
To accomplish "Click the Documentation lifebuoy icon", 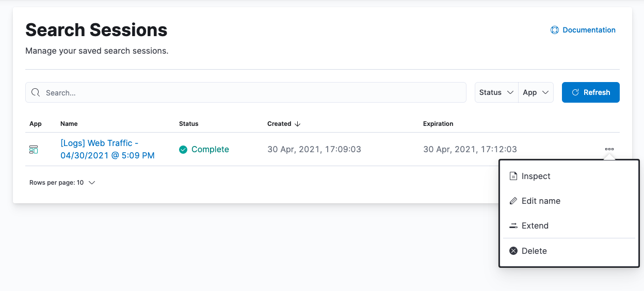I will coord(555,30).
